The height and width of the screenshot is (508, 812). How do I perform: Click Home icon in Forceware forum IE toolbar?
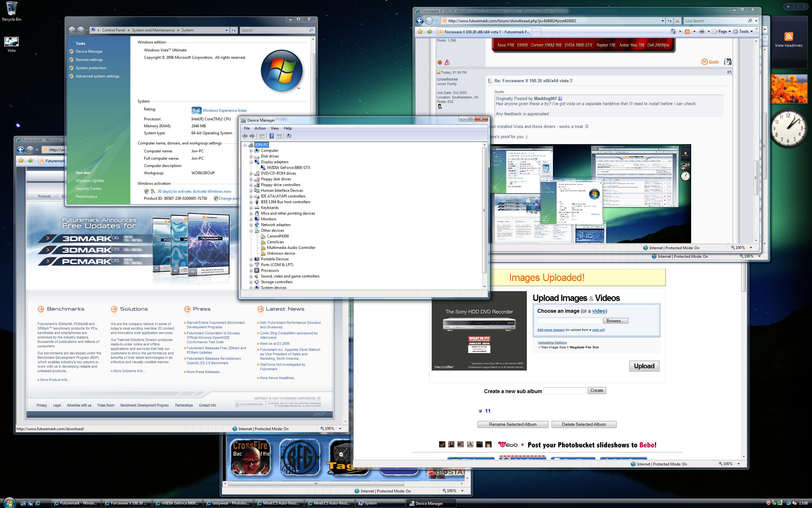coord(673,31)
